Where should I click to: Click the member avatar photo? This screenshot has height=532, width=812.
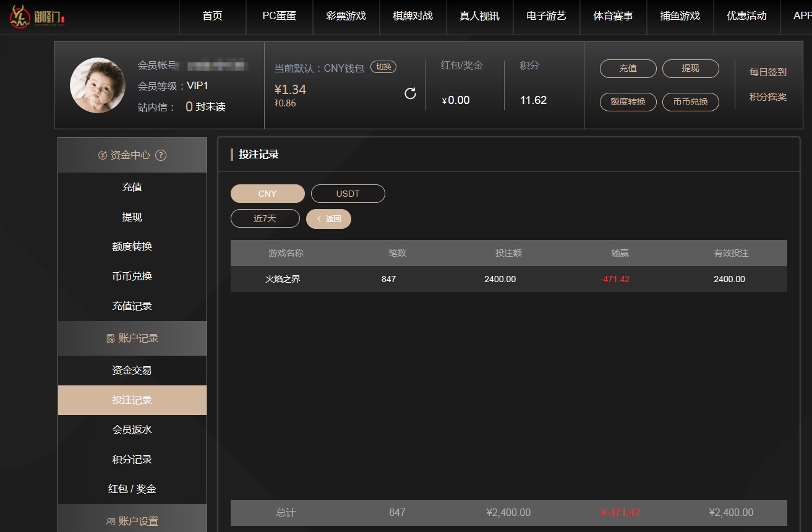coord(98,85)
